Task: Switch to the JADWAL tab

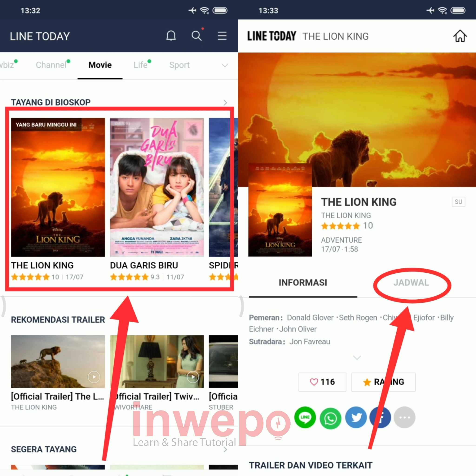Action: click(411, 283)
